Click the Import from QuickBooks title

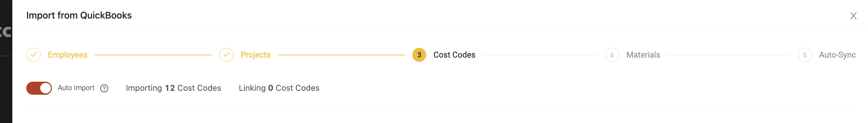[x=79, y=16]
